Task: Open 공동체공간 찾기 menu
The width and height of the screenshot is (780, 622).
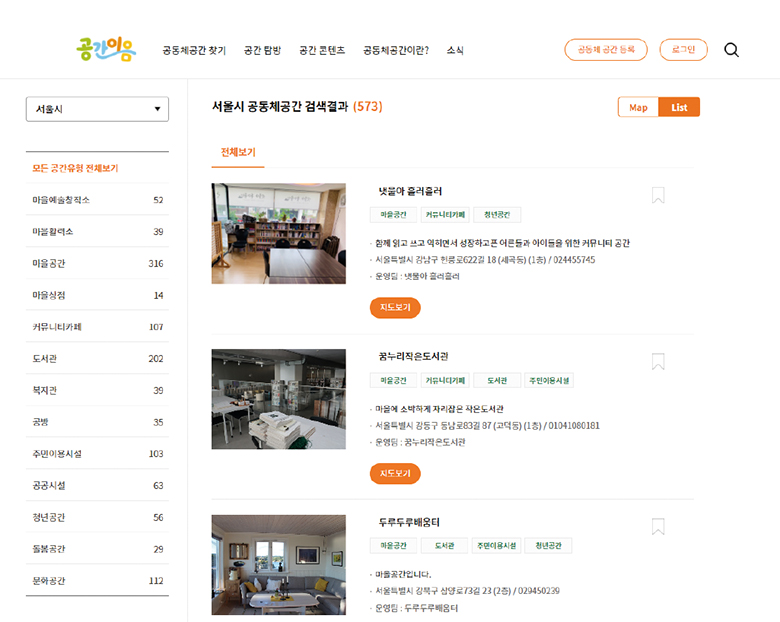Action: (194, 50)
